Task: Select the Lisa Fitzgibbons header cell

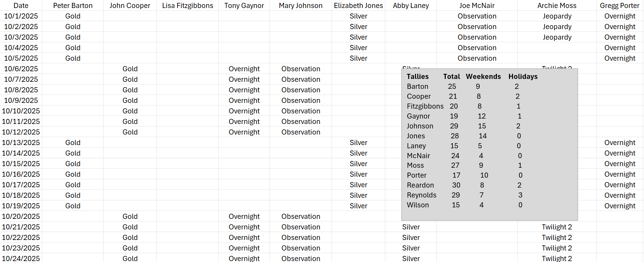Action: (x=187, y=5)
